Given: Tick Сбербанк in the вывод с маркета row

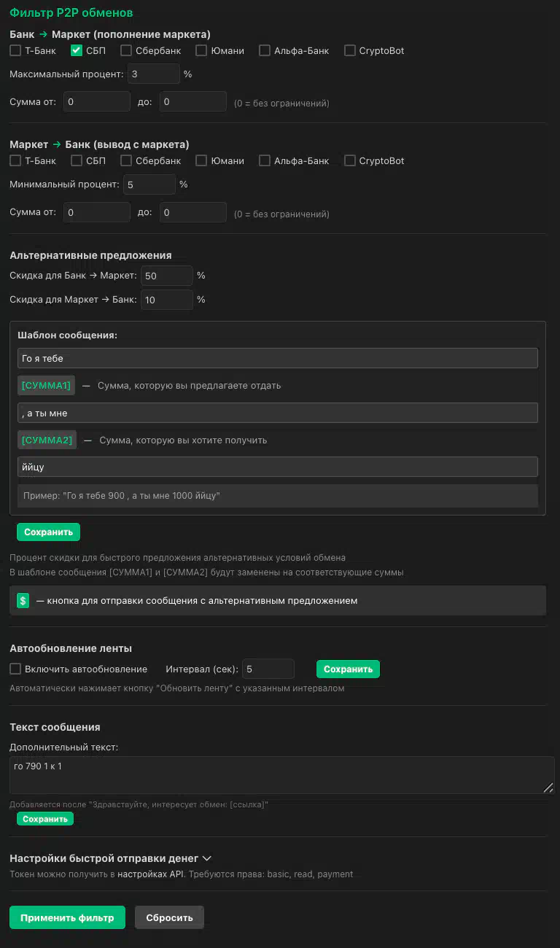Looking at the screenshot, I should (x=126, y=161).
